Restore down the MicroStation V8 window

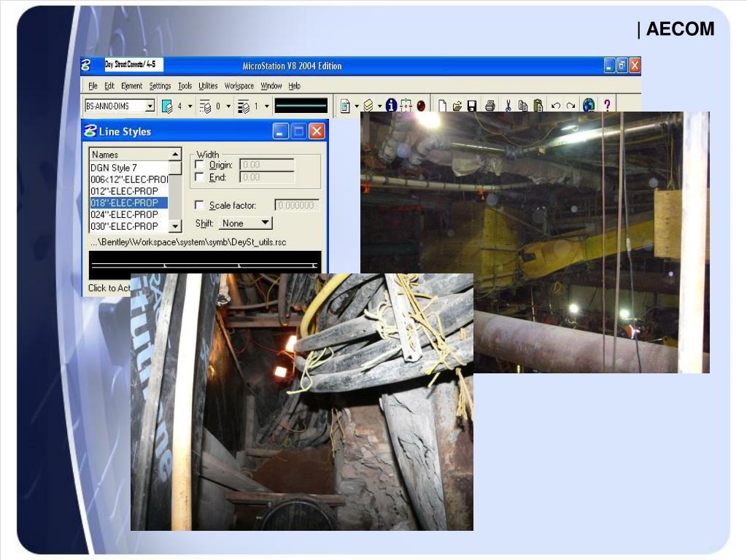click(622, 65)
